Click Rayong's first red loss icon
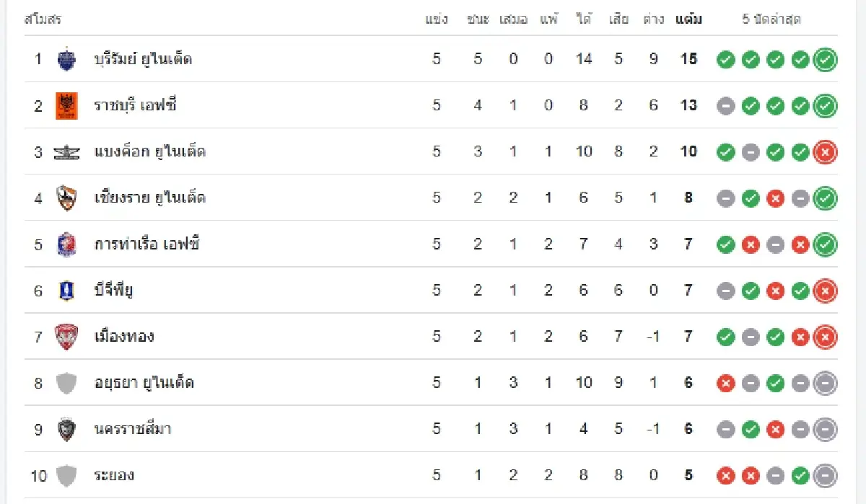The width and height of the screenshot is (866, 504). (726, 475)
